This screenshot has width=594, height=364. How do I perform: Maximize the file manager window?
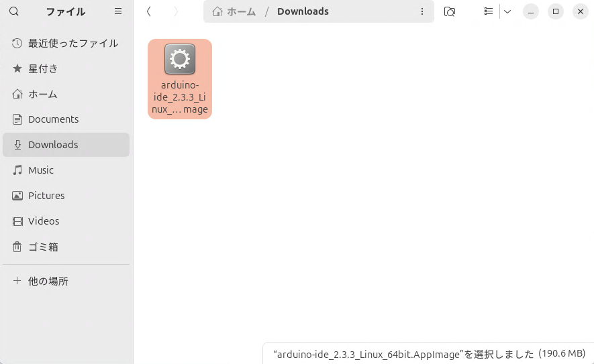click(x=555, y=11)
